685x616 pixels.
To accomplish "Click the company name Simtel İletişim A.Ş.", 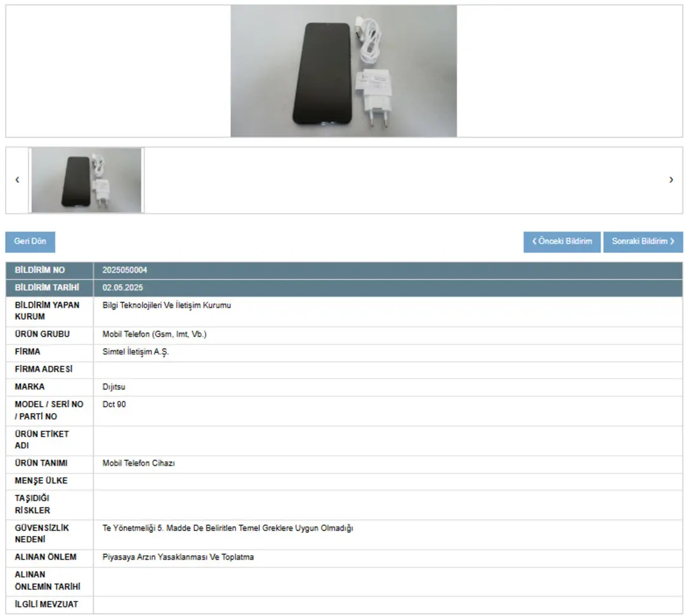I will [136, 352].
